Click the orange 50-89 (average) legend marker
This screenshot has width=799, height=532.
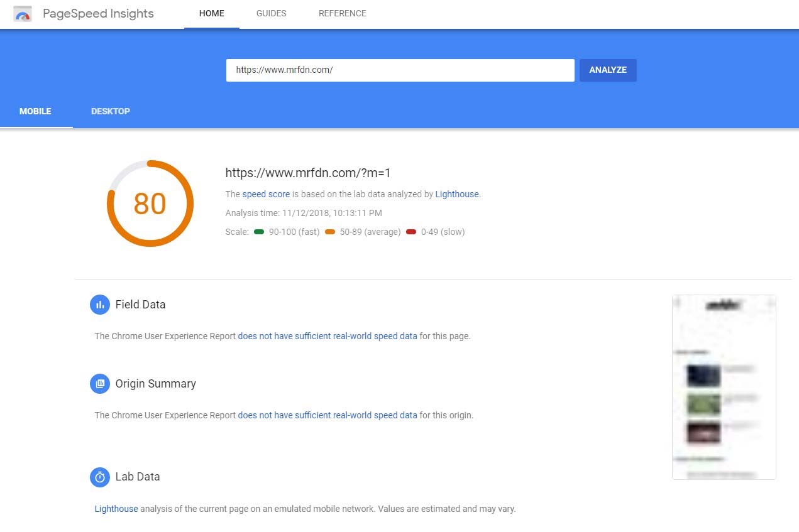331,232
